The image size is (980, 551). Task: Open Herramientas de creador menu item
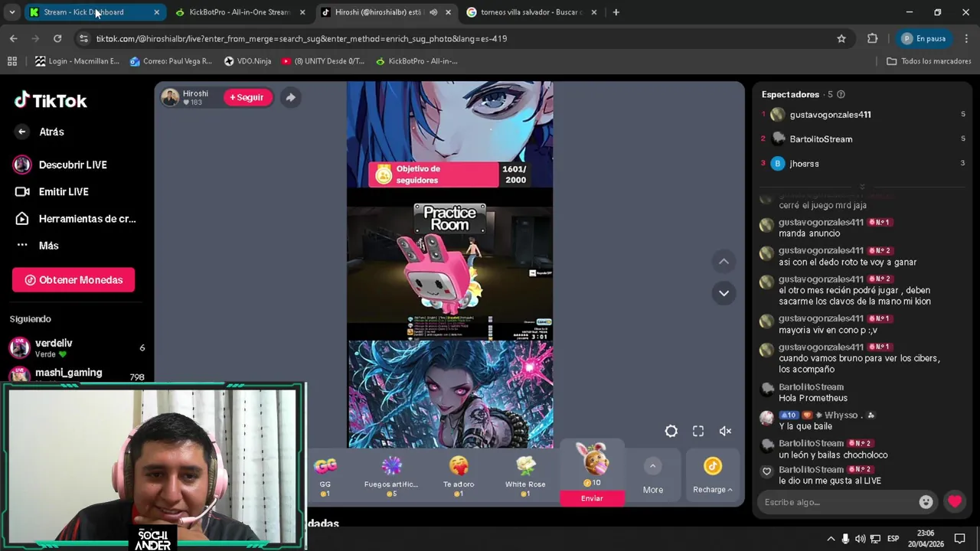click(x=75, y=218)
